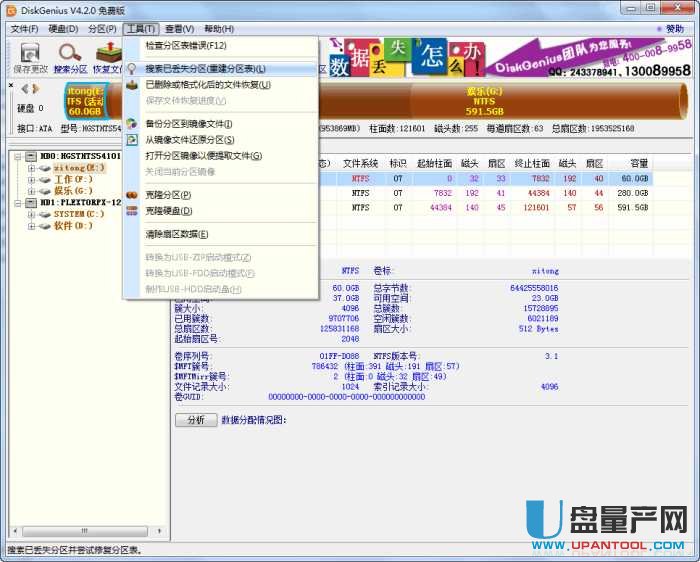Click the 克隆硬盘 (Clone Disk) menu icon
The image size is (700, 562).
[x=133, y=211]
